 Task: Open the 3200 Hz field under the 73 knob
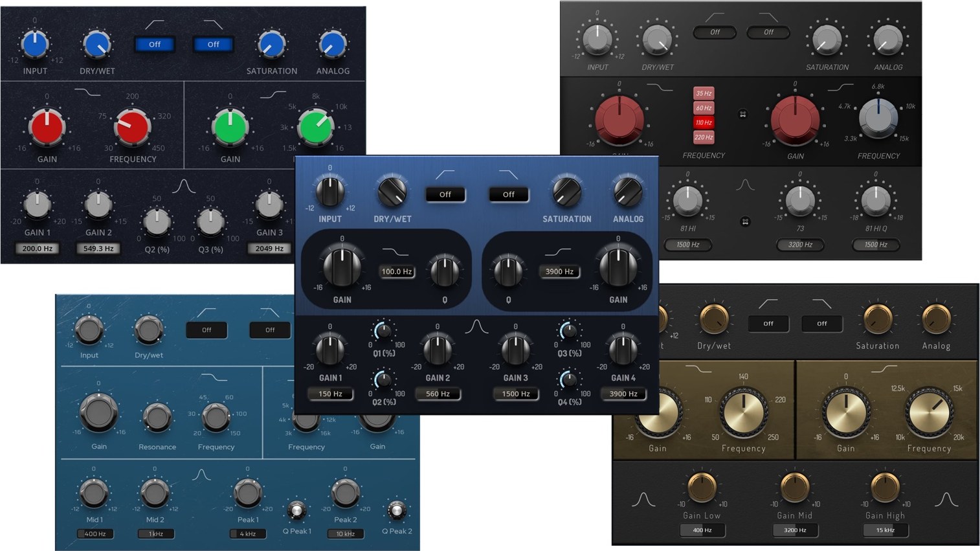pyautogui.click(x=800, y=245)
